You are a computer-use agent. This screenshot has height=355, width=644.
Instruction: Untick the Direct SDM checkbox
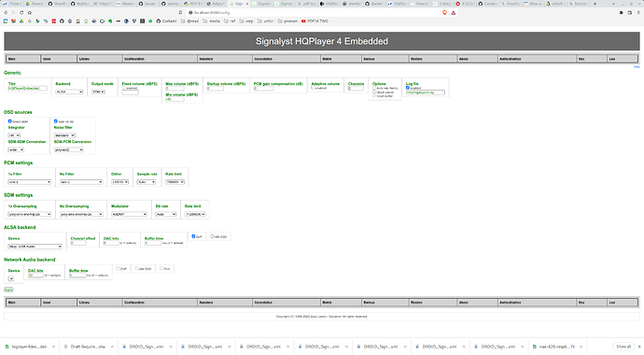coord(10,121)
